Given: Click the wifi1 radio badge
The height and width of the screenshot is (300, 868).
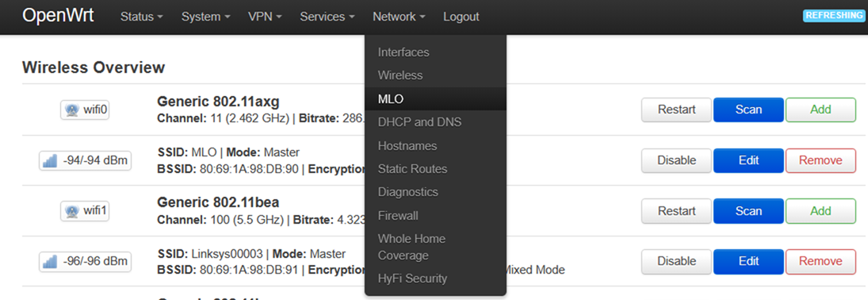Looking at the screenshot, I should (85, 211).
